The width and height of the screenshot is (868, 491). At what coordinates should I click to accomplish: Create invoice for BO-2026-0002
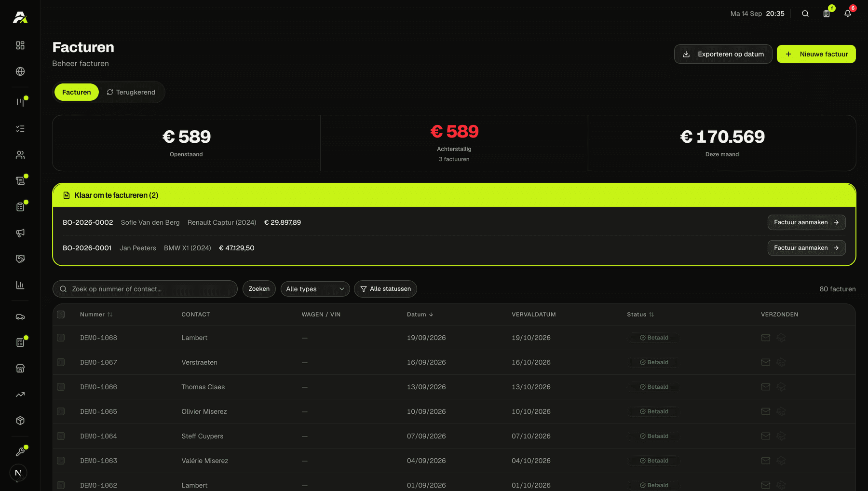pyautogui.click(x=807, y=222)
